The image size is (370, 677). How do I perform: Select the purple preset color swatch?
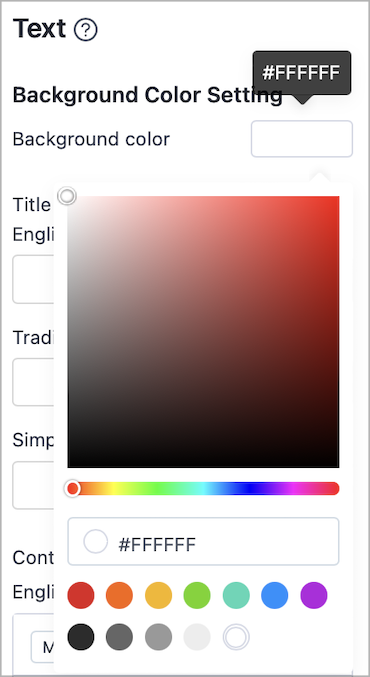(x=314, y=595)
